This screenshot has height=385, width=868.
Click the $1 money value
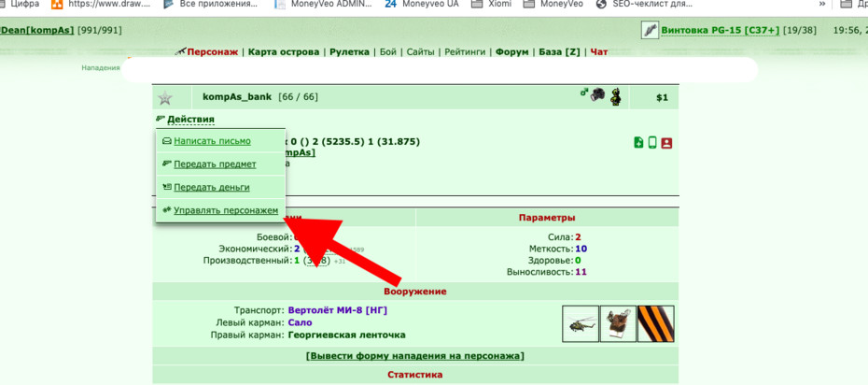click(x=662, y=97)
